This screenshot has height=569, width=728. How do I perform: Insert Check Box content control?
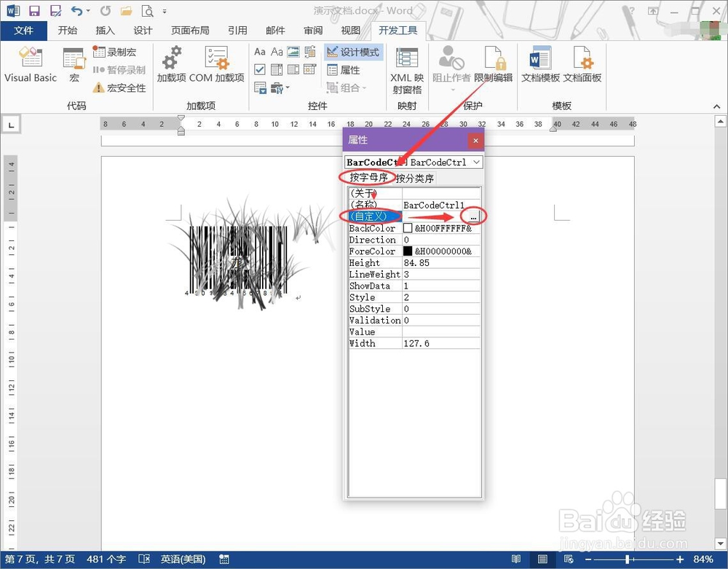click(260, 70)
